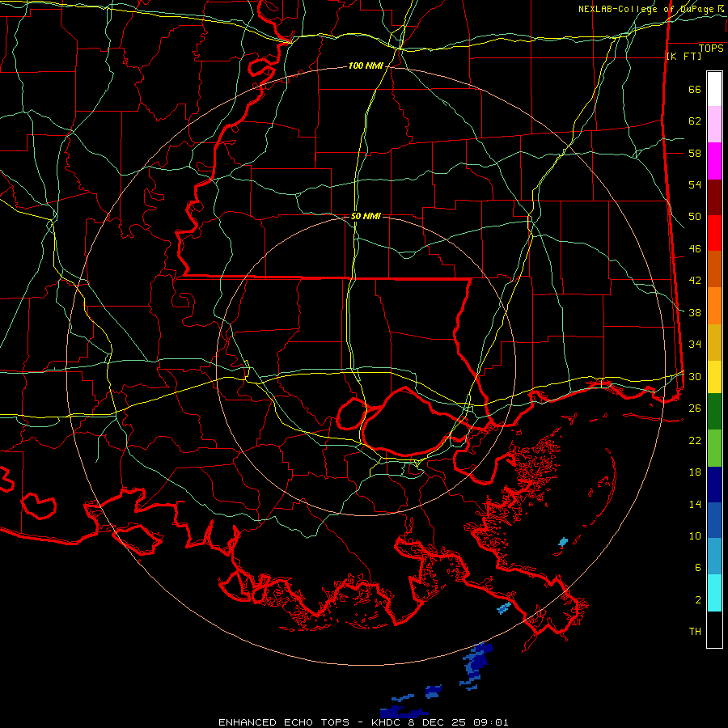728x728 pixels.
Task: Click the black threshold swatch at legend bottom
Action: click(714, 629)
